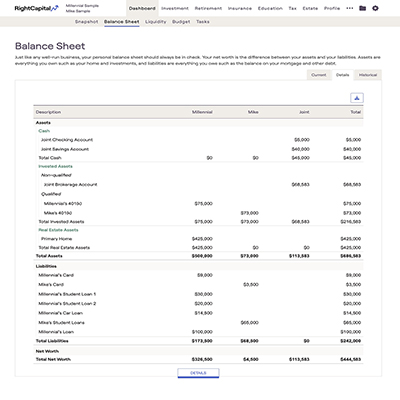Click the Joint column header
Viewport: 400px width, 400px height.
[304, 112]
